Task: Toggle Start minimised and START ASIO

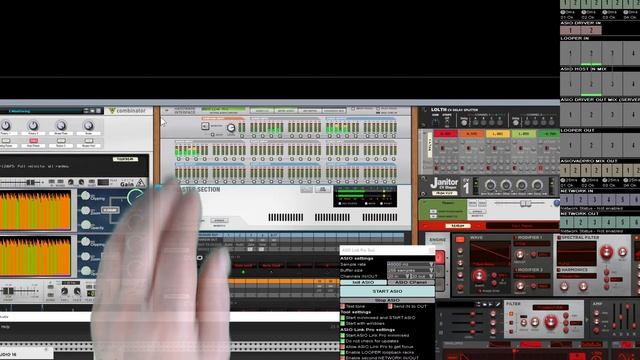Action: click(x=343, y=318)
